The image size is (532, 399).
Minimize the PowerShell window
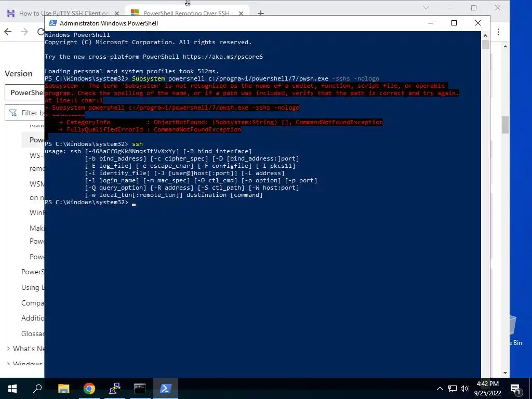pos(431,23)
